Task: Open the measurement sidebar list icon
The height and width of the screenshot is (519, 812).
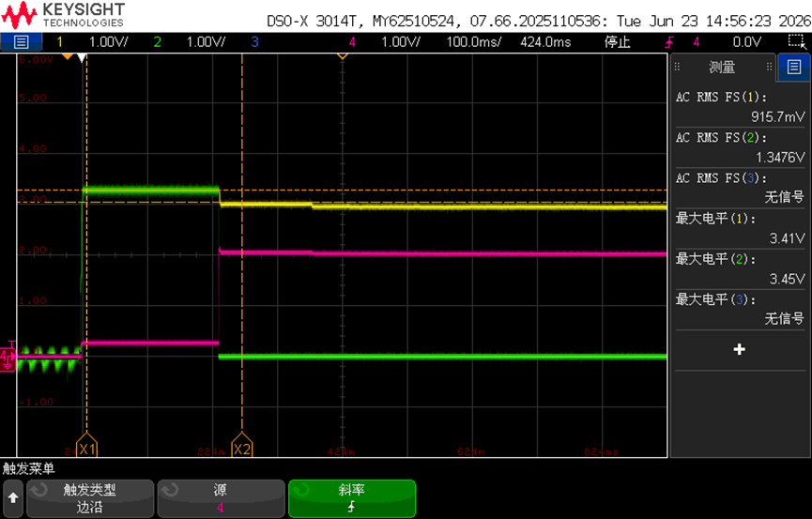Action: coord(794,67)
